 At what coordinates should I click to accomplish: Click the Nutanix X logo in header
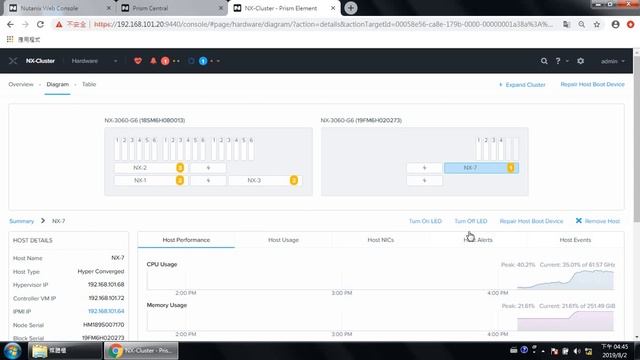tap(13, 61)
